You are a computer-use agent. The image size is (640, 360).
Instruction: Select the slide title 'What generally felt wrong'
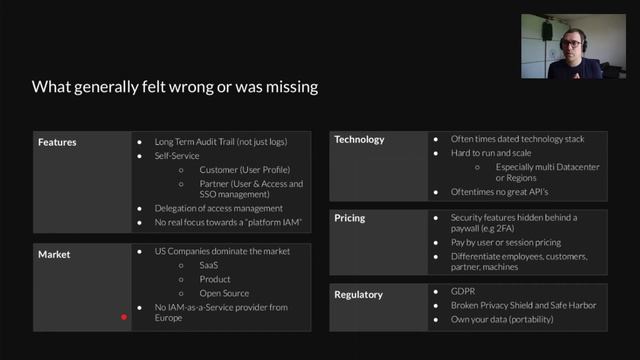pos(175,87)
